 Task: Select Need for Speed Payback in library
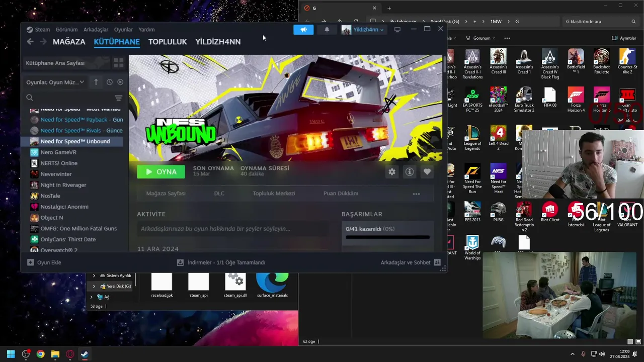click(76, 120)
